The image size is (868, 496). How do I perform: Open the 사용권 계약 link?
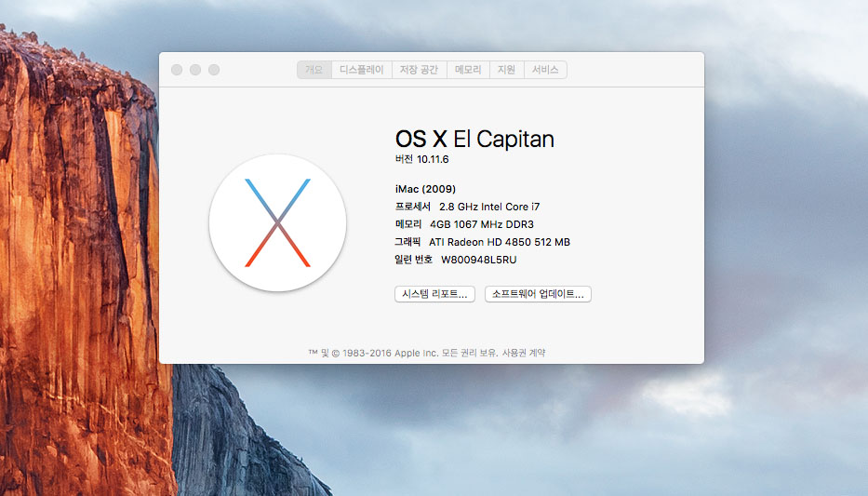524,353
